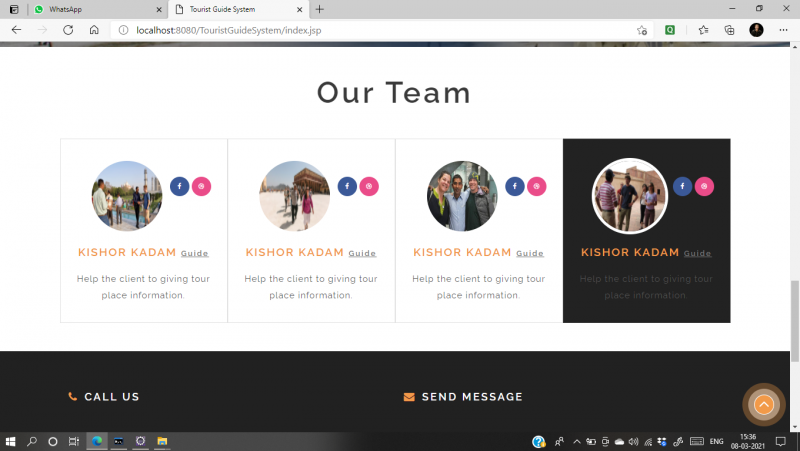Image resolution: width=800 pixels, height=451 pixels.
Task: Click second card's team photo
Action: pyautogui.click(x=294, y=196)
